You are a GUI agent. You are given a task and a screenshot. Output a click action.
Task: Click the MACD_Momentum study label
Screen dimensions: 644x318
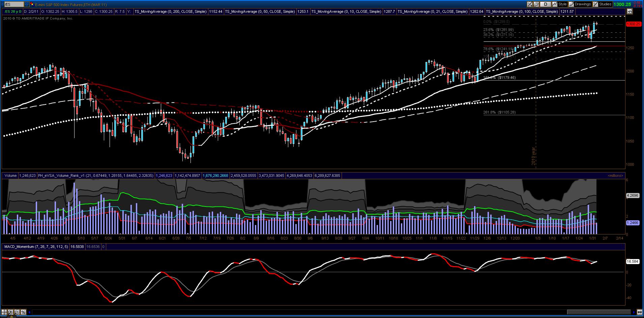(x=36, y=247)
